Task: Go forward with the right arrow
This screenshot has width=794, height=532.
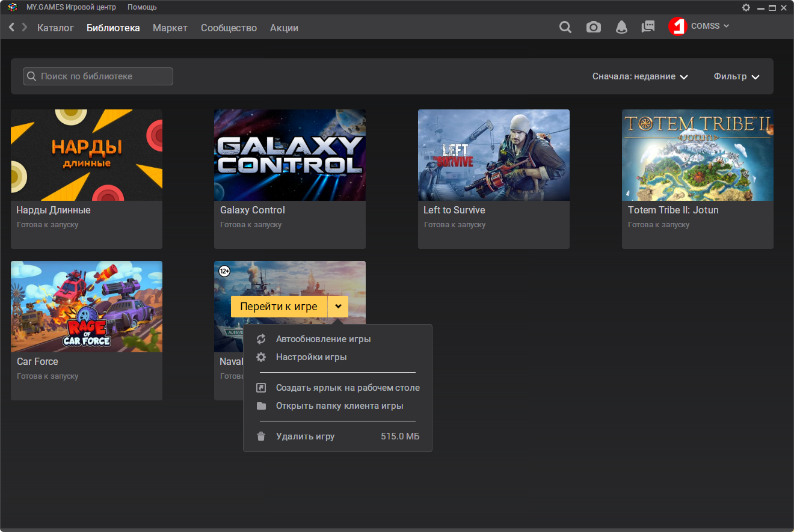Action: pos(25,27)
